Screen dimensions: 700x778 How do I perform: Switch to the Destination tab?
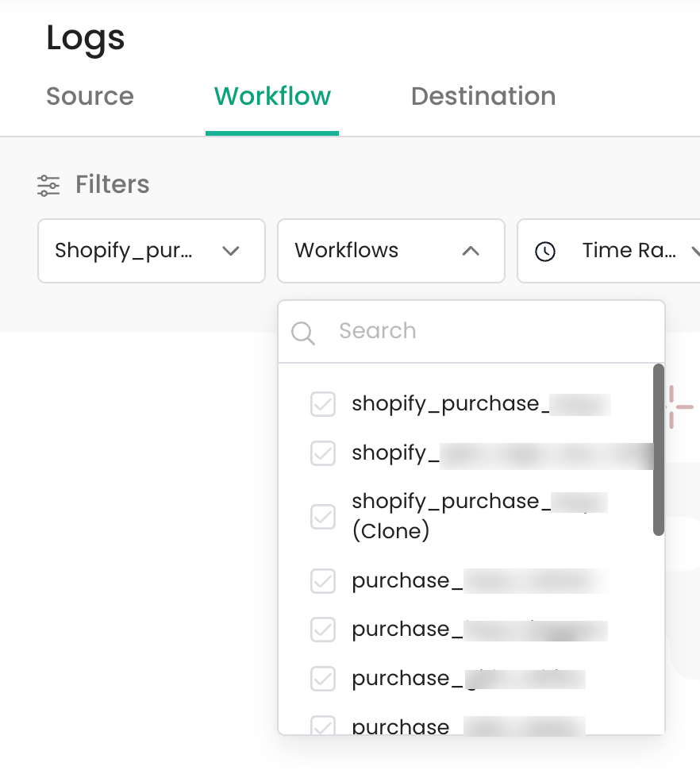pos(483,97)
